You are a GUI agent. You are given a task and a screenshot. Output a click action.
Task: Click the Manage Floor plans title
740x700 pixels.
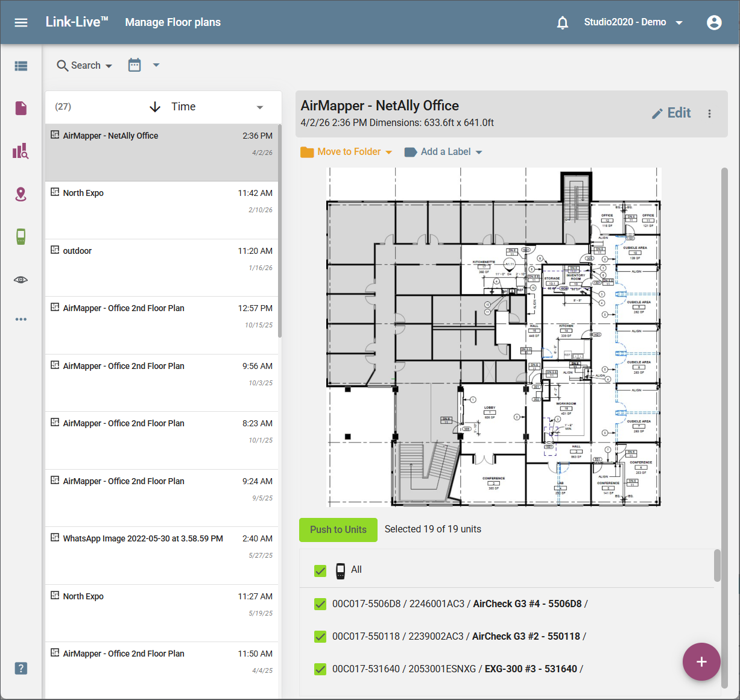(173, 22)
